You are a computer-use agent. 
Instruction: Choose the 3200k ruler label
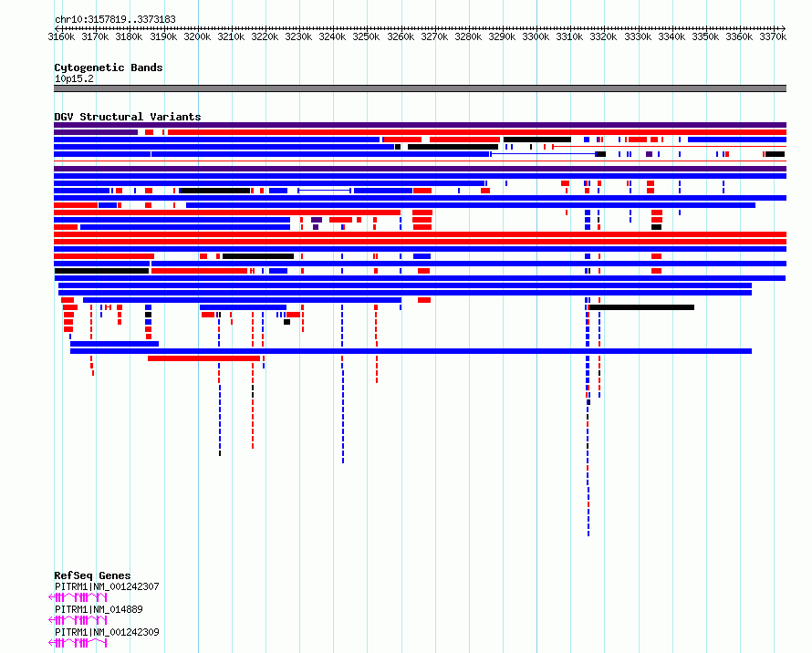click(x=197, y=36)
